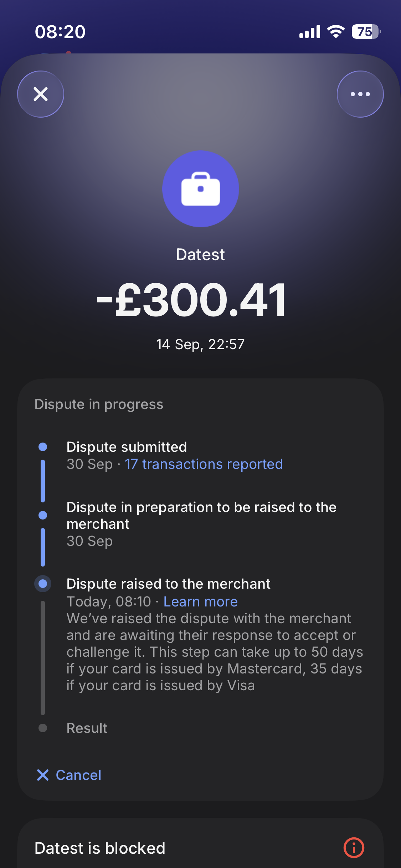Tap the cellular signal bars icon
Viewport: 401px width, 868px height.
(310, 32)
